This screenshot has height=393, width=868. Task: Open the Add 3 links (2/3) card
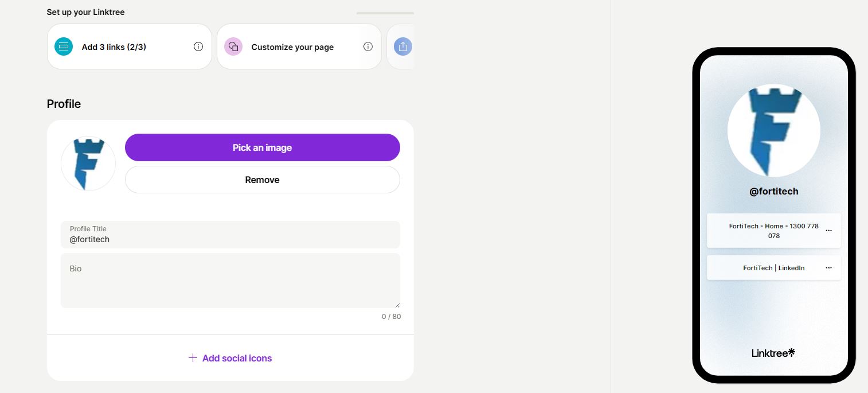tap(130, 46)
